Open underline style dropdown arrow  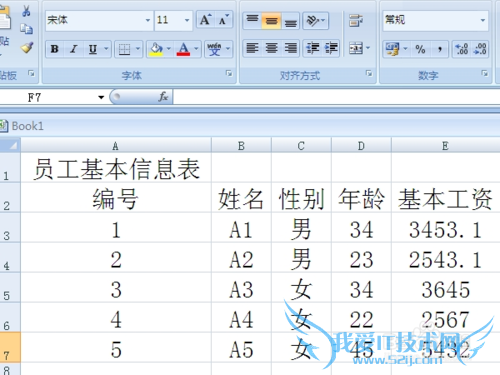[x=106, y=49]
